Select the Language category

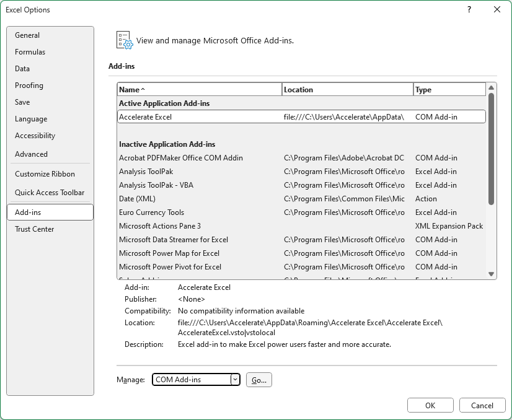pyautogui.click(x=50, y=119)
